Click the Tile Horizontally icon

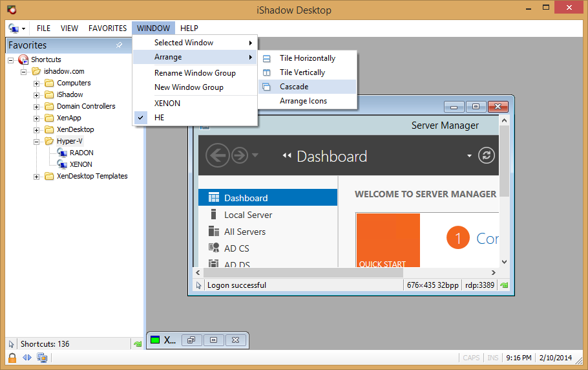[x=267, y=58]
